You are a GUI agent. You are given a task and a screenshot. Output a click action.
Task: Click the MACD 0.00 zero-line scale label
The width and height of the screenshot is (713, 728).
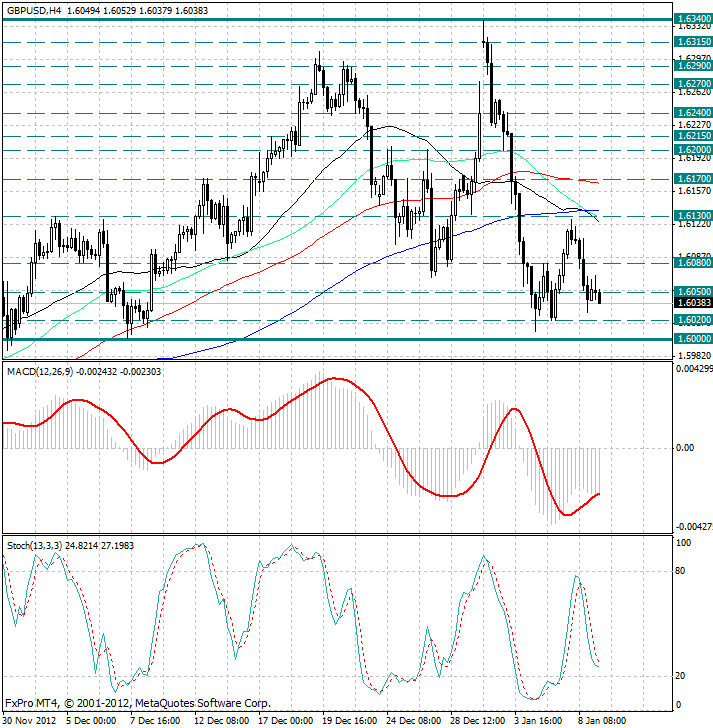(x=684, y=448)
